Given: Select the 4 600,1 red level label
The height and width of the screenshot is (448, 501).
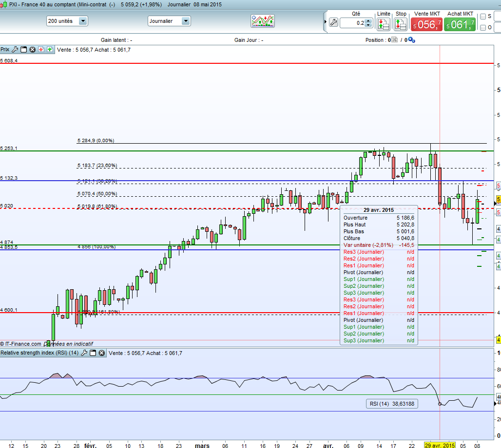Looking at the screenshot, I should [9, 310].
